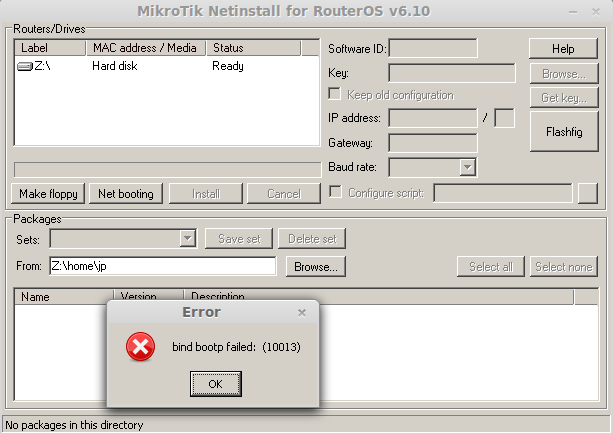The height and width of the screenshot is (434, 613).
Task: Click the red error icon in dialog
Action: [140, 346]
